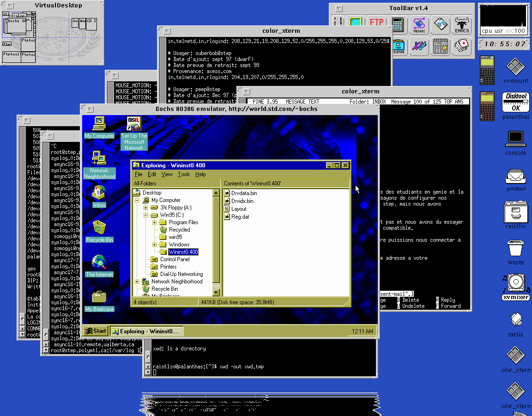This screenshot has width=532, height=416.
Task: Start Mosaic browser from the ToolBar
Action: coord(419,25)
